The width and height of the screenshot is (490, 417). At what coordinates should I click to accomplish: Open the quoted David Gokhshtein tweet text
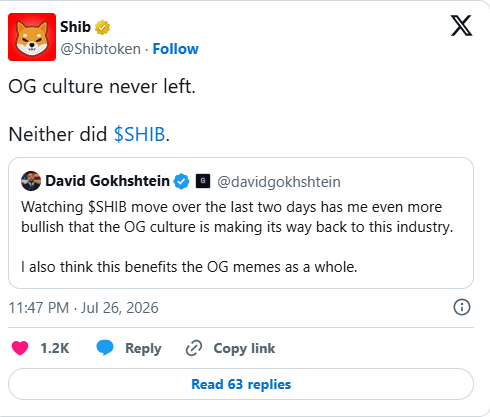pyautogui.click(x=237, y=237)
